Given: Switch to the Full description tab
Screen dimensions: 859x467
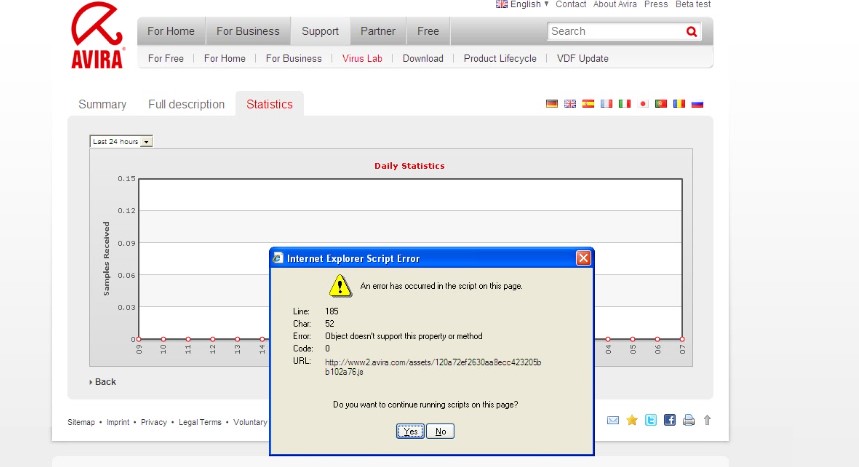Looking at the screenshot, I should click(x=186, y=104).
